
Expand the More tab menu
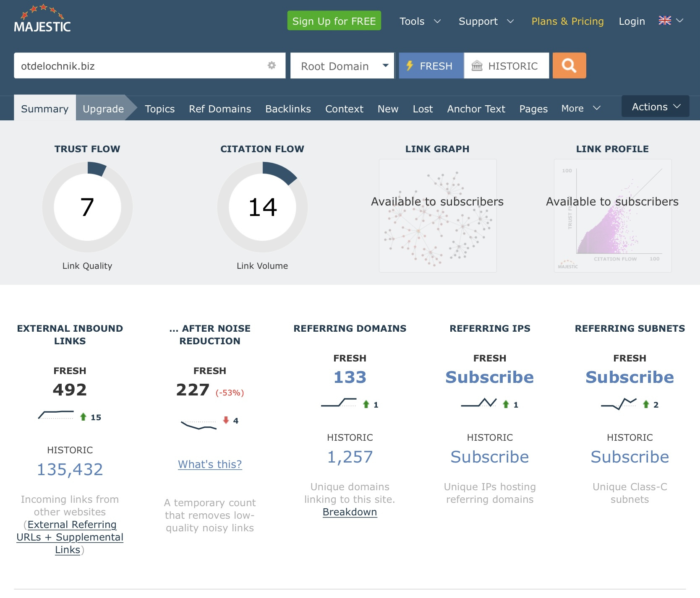tap(581, 108)
